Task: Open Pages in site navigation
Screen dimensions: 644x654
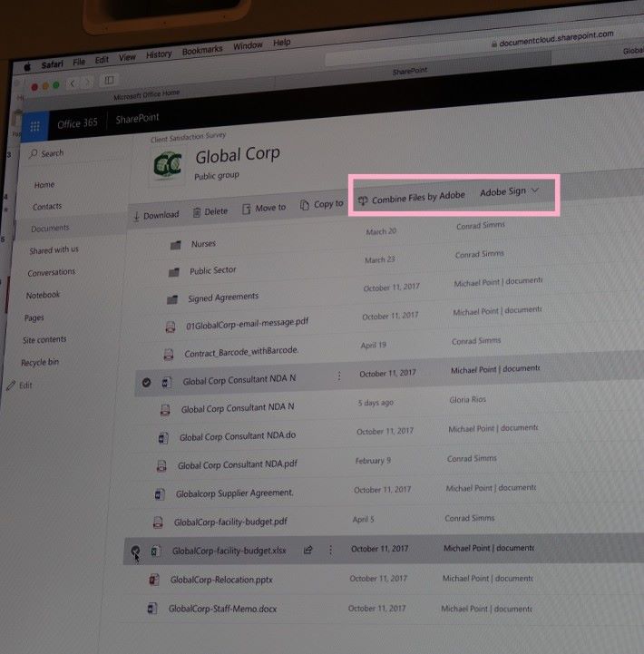Action: 34,317
